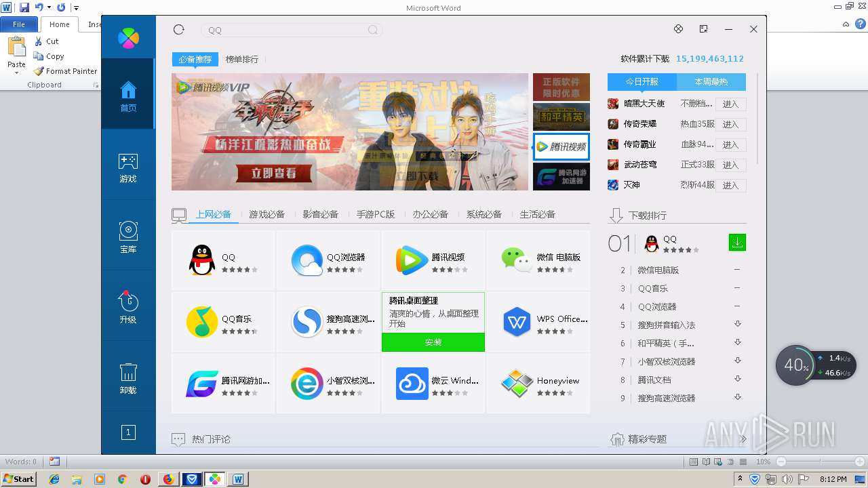The image size is (868, 488).
Task: Open the 和平精英 banner thumbnail
Action: click(561, 117)
